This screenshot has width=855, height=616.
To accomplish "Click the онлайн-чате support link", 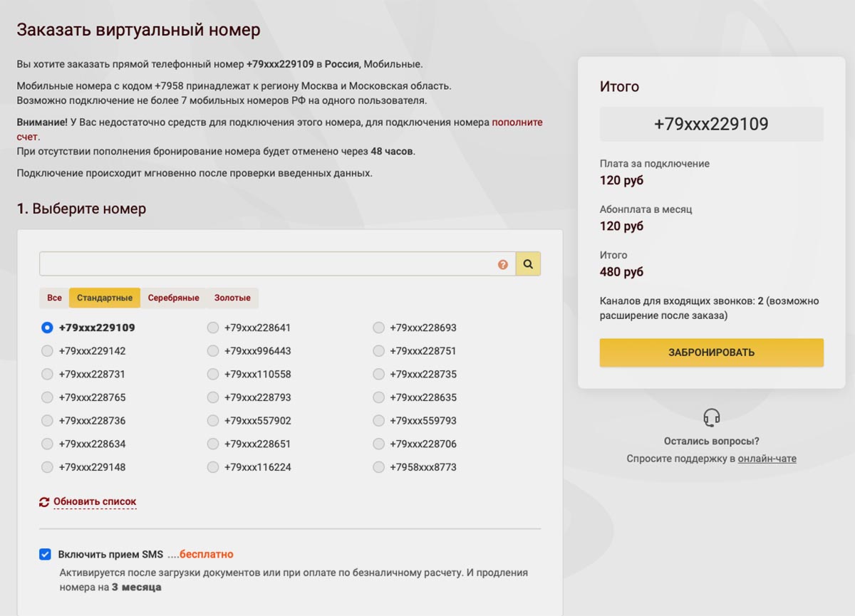I will click(x=767, y=459).
